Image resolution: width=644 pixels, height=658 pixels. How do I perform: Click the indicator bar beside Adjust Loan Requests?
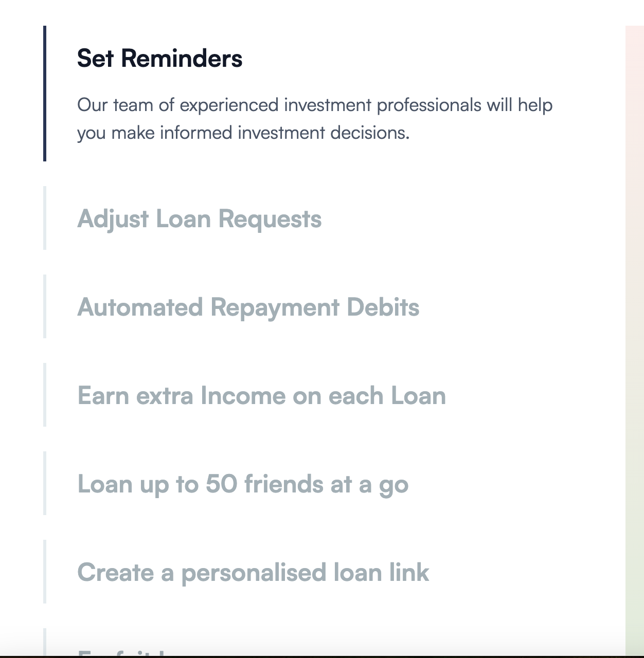(x=45, y=218)
